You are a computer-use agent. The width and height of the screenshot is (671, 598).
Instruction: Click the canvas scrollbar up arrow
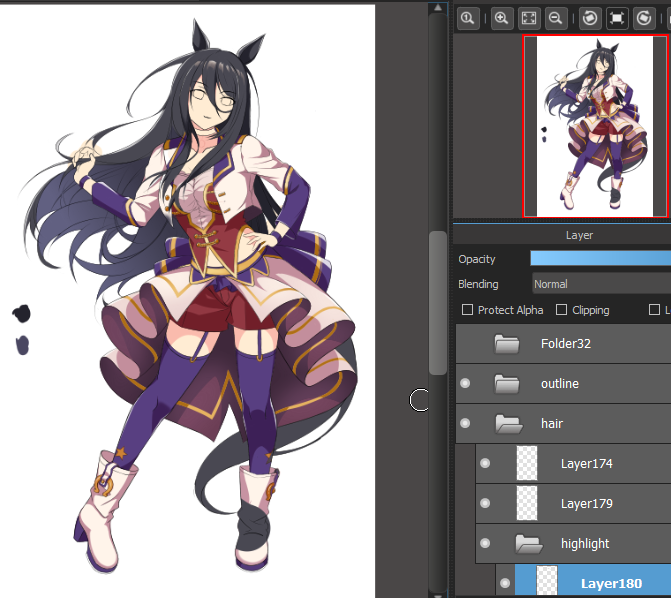pyautogui.click(x=438, y=7)
